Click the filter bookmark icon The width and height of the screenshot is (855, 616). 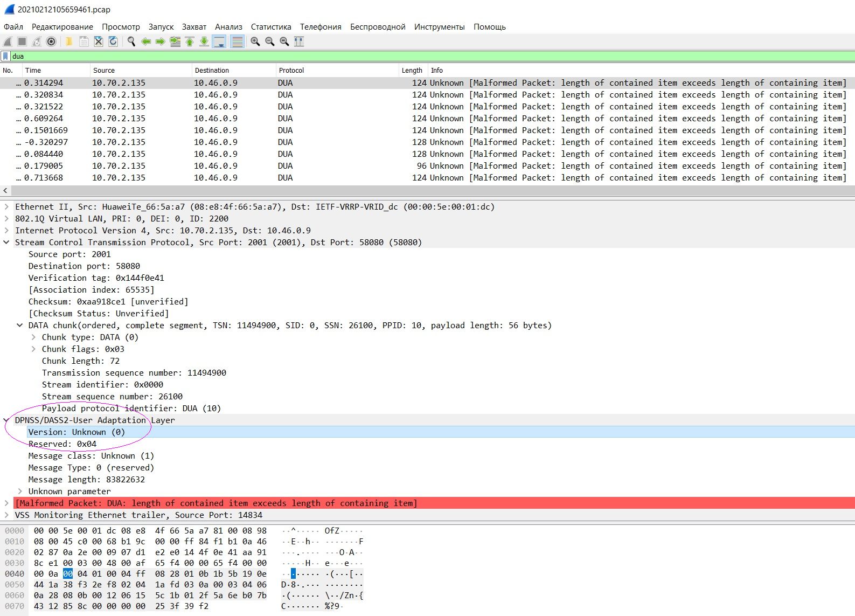[5, 56]
